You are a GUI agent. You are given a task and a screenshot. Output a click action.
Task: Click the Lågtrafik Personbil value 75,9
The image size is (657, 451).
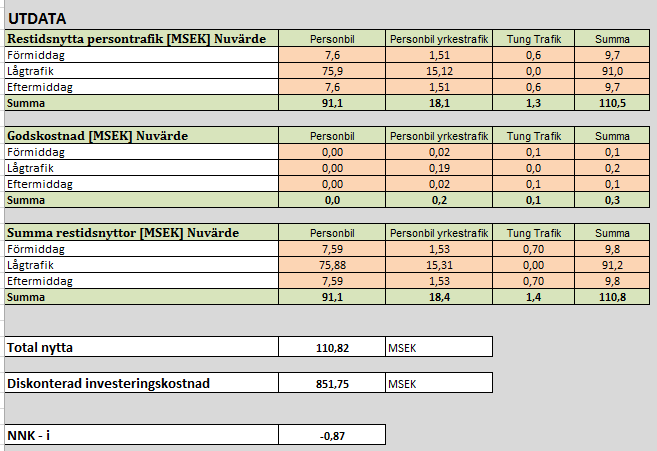pos(332,71)
